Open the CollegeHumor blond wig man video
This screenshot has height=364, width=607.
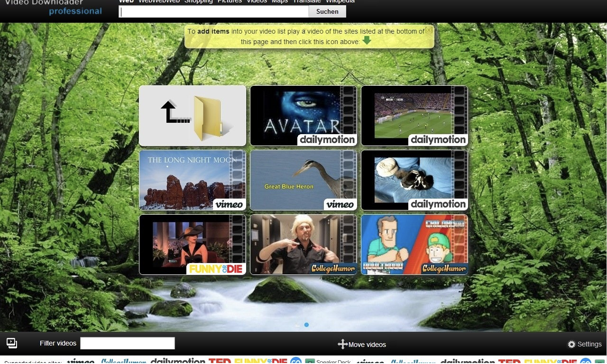point(303,245)
